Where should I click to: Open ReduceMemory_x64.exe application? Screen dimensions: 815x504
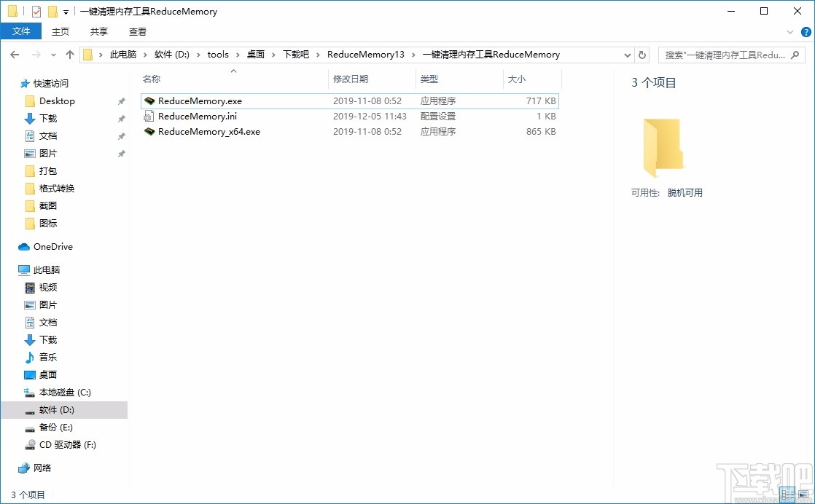tap(206, 132)
